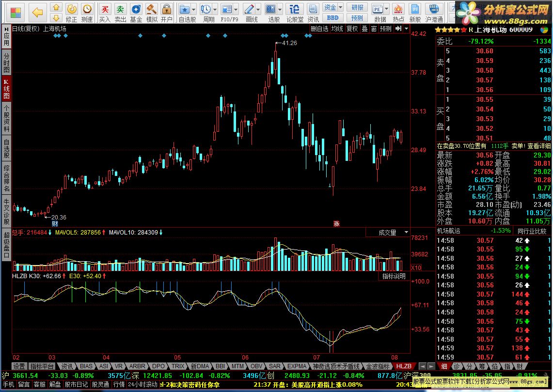Screen dimensions: 553x392
Task: Click the page up arrow icon
Action: [56, 7]
